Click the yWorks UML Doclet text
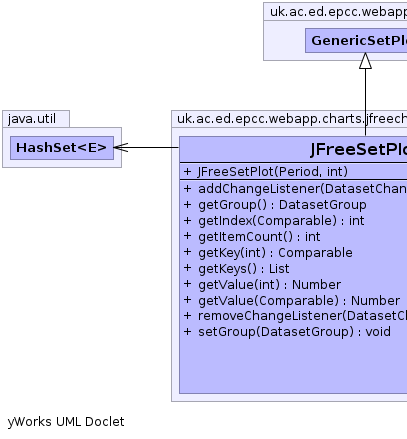This screenshot has height=439, width=407. pyautogui.click(x=66, y=422)
